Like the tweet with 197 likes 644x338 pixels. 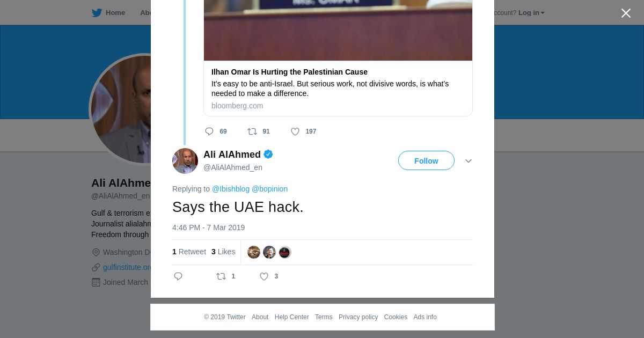[295, 131]
